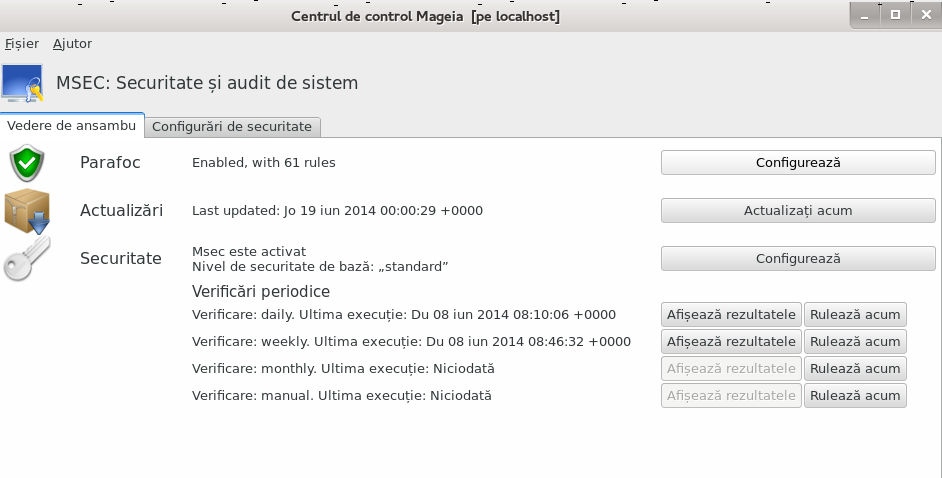Click the security key icon

pos(27,259)
